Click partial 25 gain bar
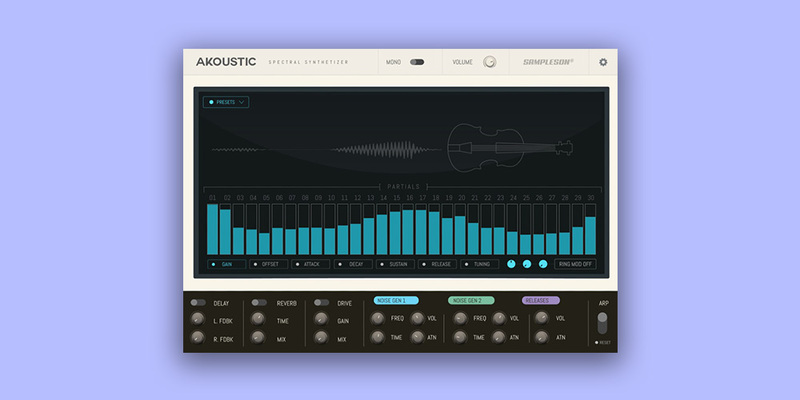800x400 pixels. [525, 229]
